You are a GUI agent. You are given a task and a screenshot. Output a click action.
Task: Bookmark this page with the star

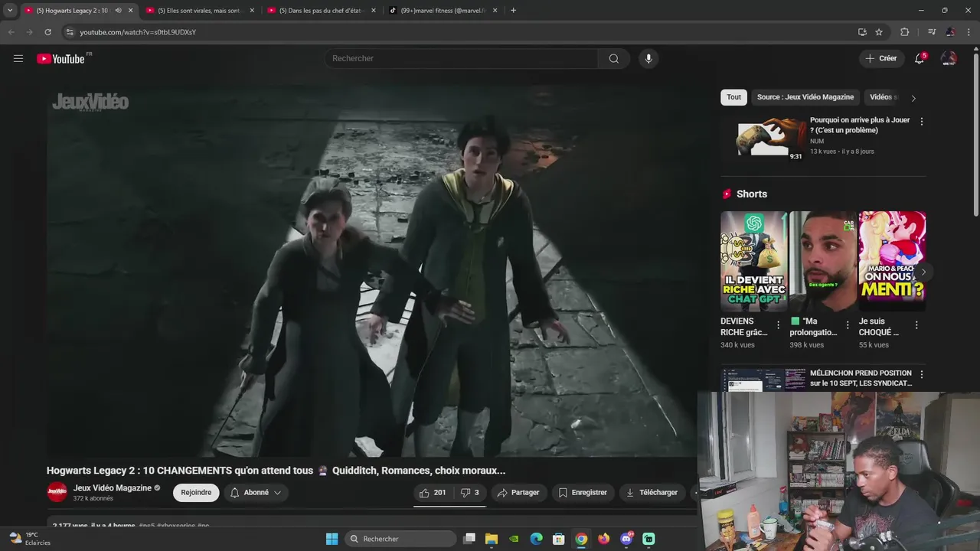(879, 32)
